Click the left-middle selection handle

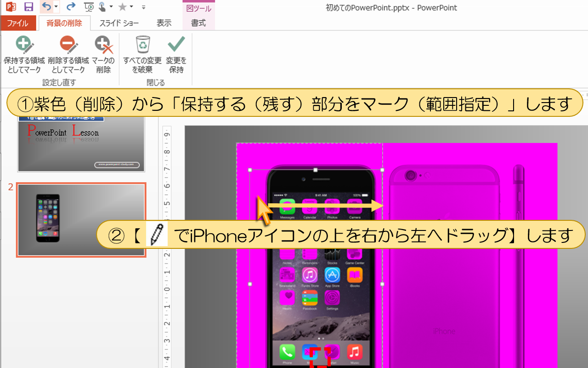pos(250,284)
